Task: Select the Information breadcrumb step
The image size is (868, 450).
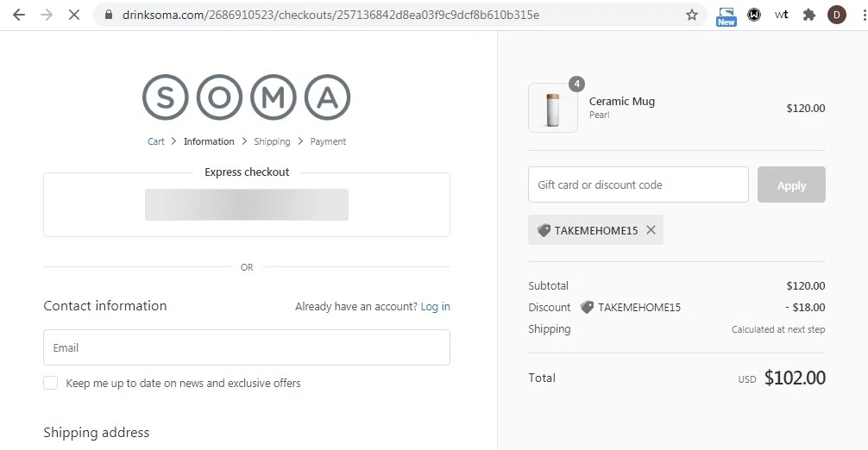Action: coord(209,141)
